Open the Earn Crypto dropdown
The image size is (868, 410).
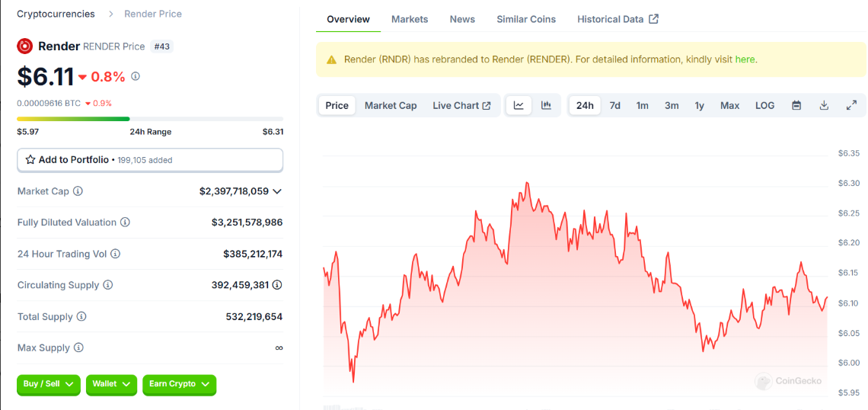point(180,384)
